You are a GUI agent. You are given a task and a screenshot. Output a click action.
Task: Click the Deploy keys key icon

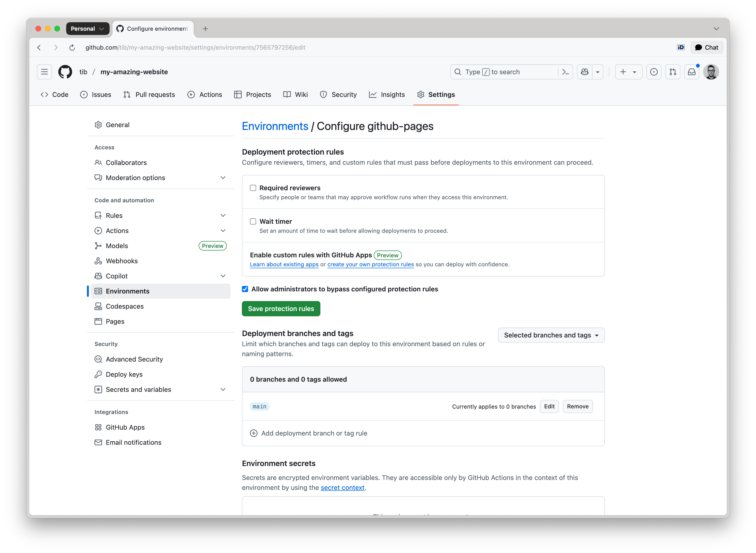click(98, 374)
